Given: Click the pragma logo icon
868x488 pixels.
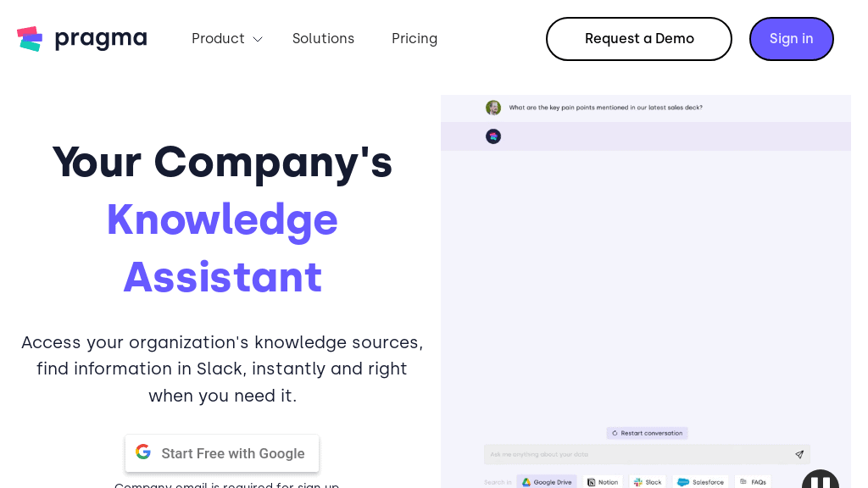Looking at the screenshot, I should click(x=31, y=38).
